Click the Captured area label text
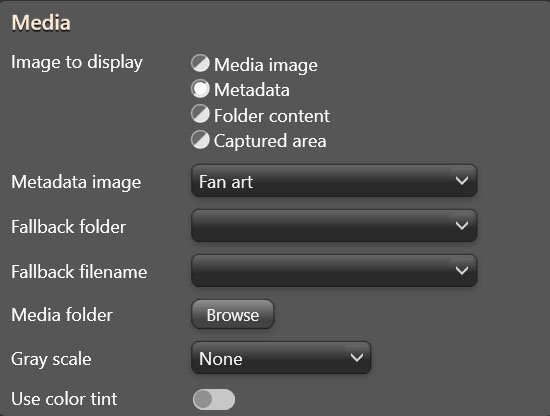This screenshot has width=550, height=416. pos(270,141)
